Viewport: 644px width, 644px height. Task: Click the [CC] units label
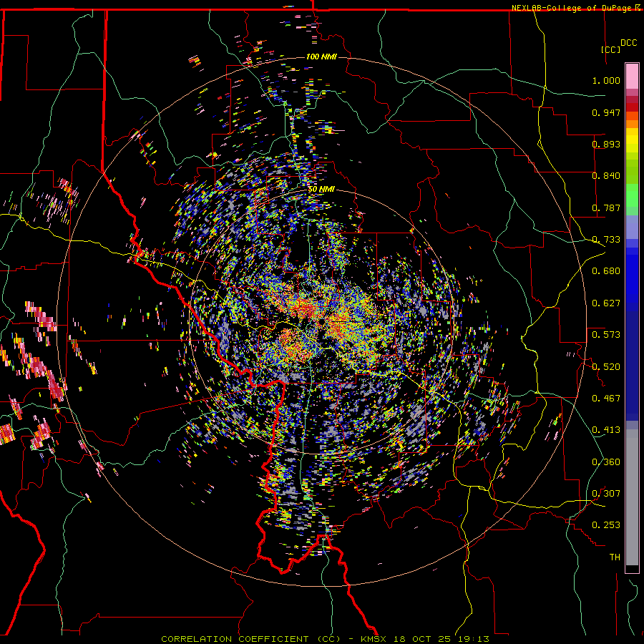coord(610,49)
